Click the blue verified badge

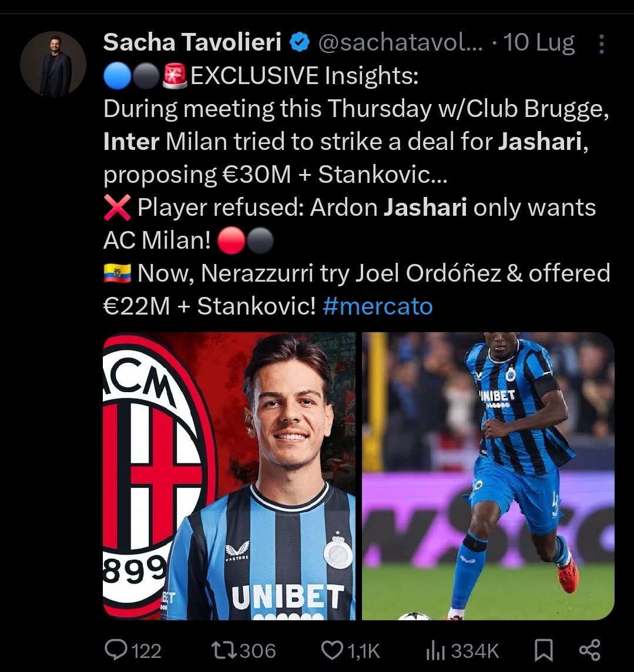click(300, 42)
